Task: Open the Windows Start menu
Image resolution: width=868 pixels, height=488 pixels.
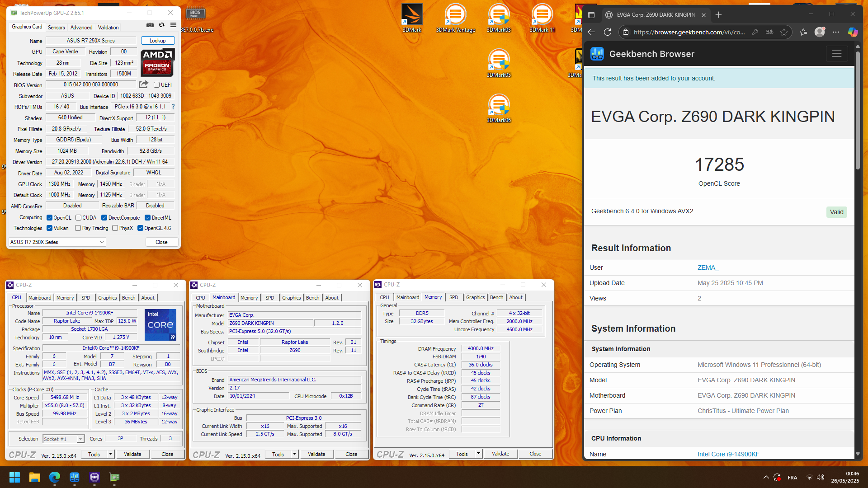Action: [x=14, y=477]
